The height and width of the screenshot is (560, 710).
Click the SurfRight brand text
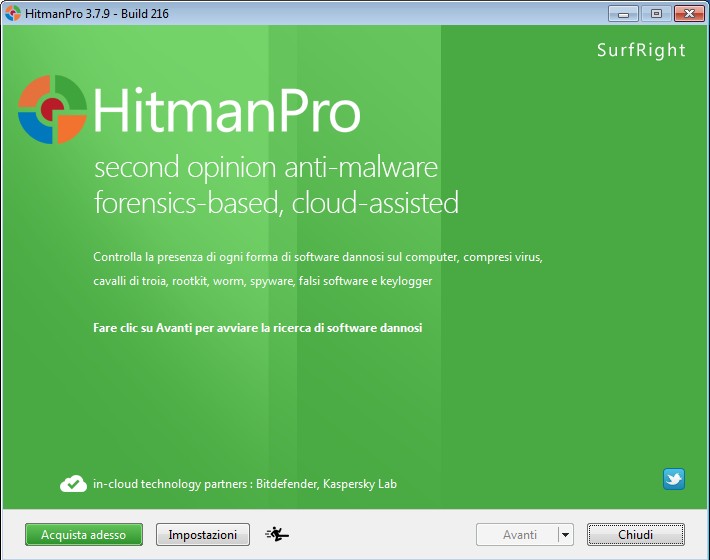coord(641,50)
